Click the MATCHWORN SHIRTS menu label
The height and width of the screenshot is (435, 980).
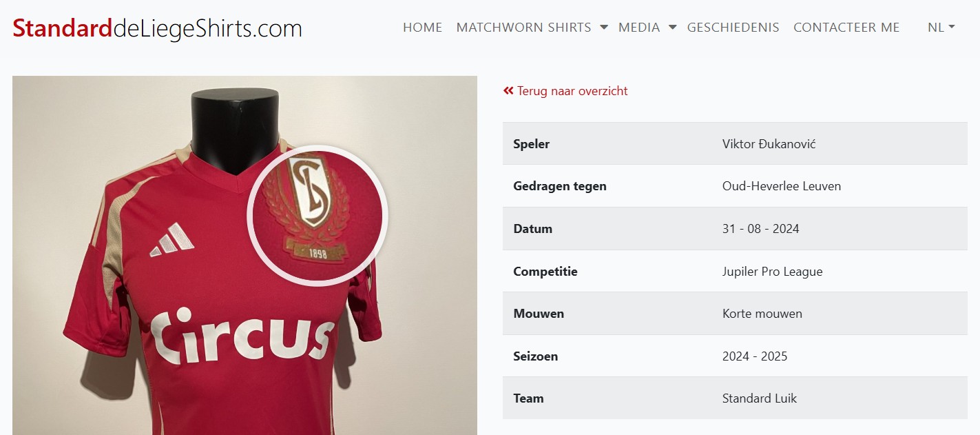click(523, 28)
